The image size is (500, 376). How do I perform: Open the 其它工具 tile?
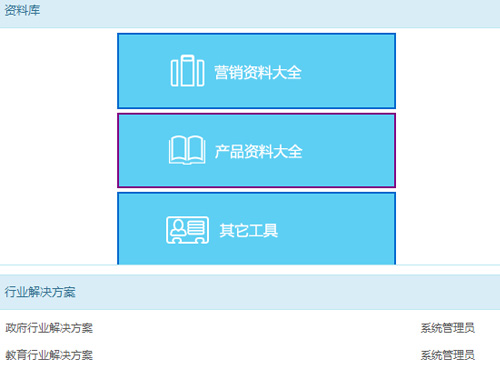click(256, 229)
